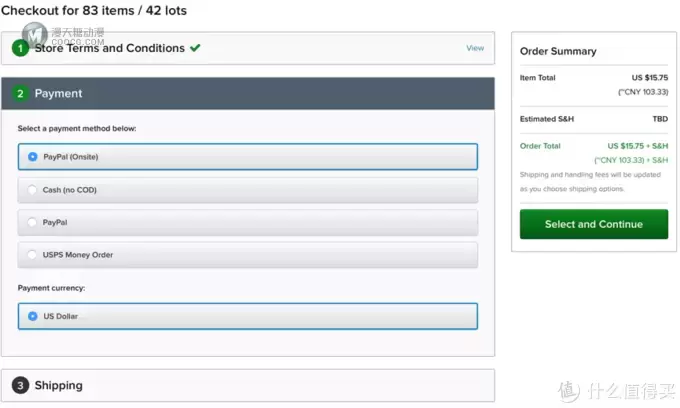Collapse the Payment section header
The image size is (680, 408).
click(248, 93)
